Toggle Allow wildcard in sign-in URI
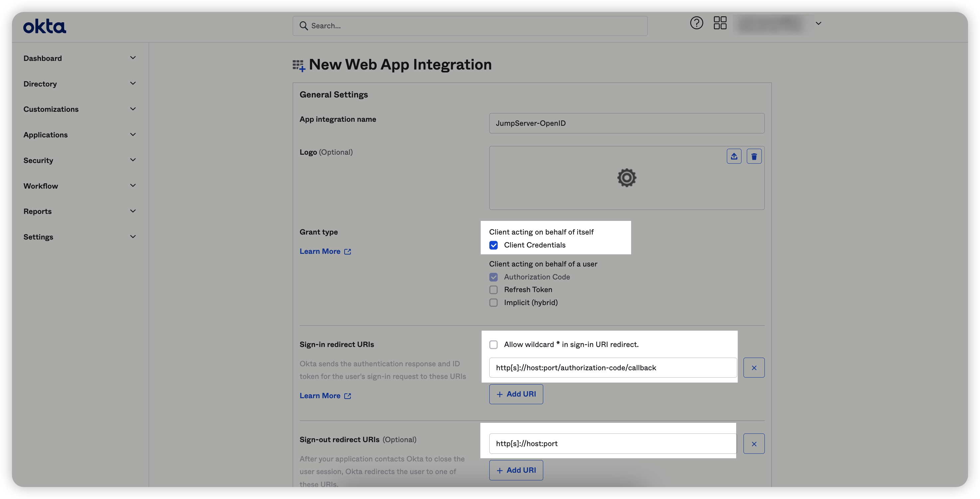 [x=493, y=345]
